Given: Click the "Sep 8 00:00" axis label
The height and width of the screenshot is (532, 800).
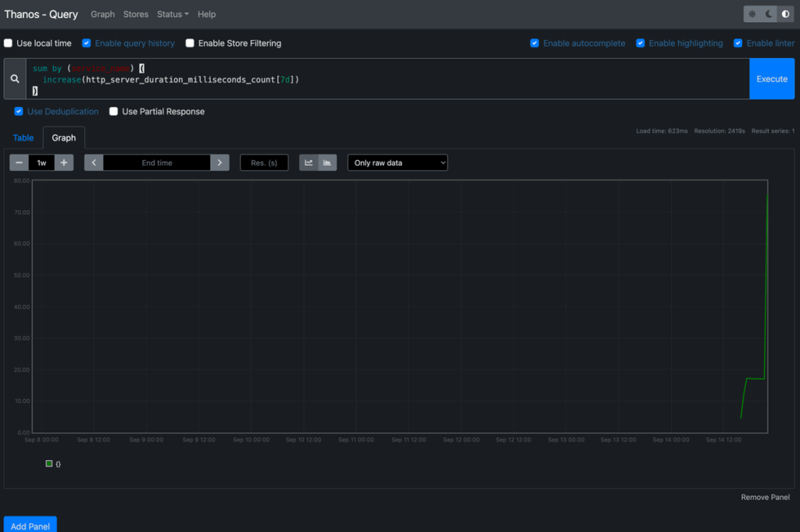Looking at the screenshot, I should point(41,440).
